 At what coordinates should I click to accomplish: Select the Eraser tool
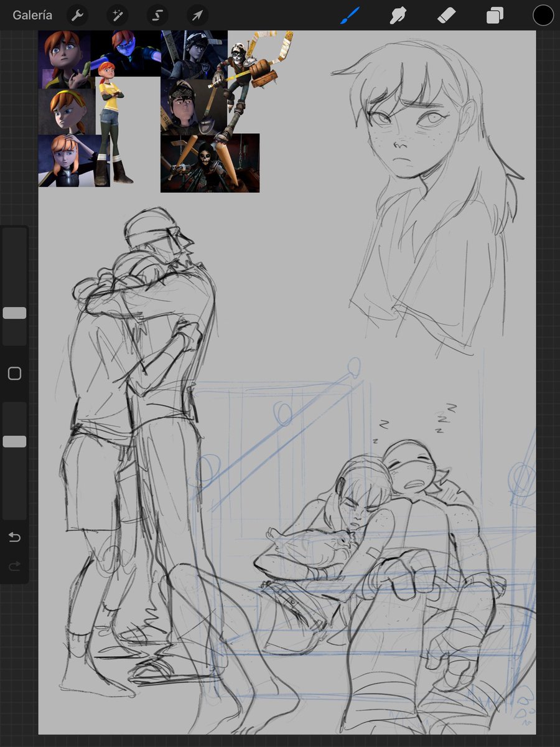click(446, 15)
